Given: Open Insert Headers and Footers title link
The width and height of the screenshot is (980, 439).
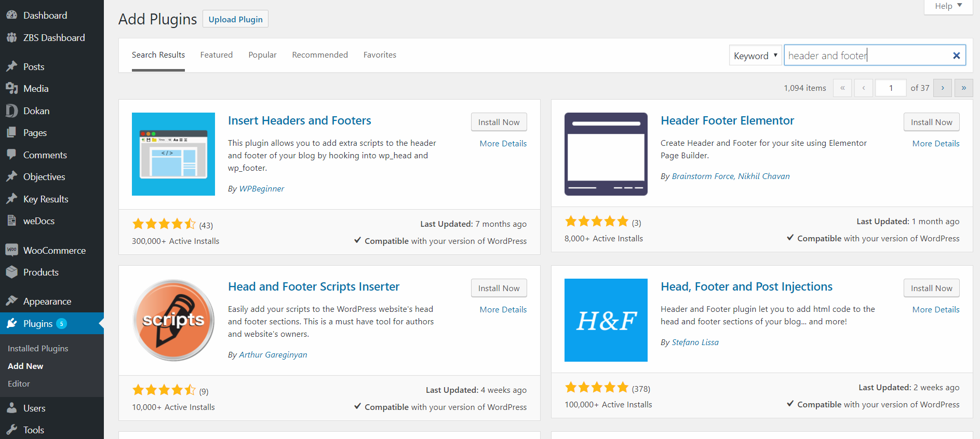Looking at the screenshot, I should click(300, 120).
